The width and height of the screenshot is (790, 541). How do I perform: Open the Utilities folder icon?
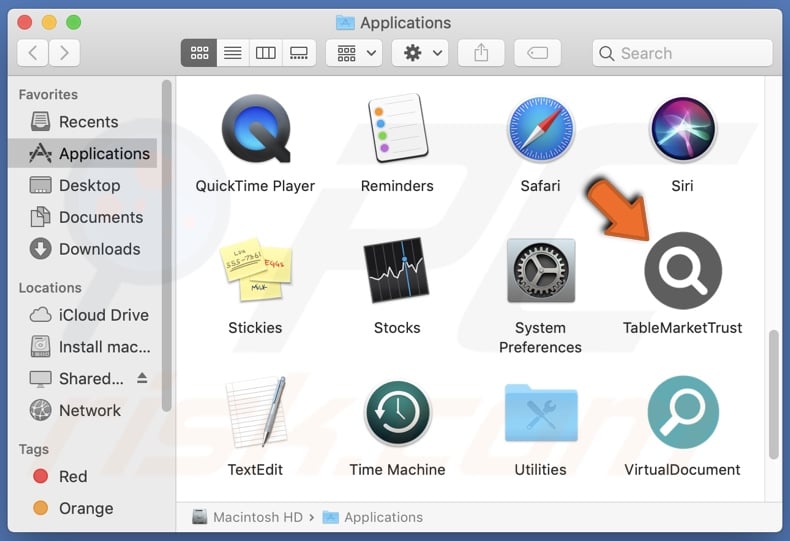[541, 413]
